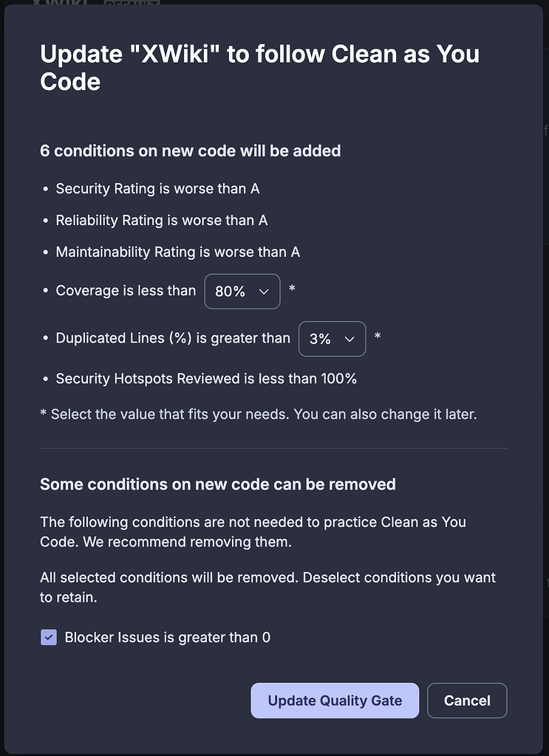Select 'Security Rating is worse than A' item
The height and width of the screenshot is (756, 549).
(x=157, y=188)
